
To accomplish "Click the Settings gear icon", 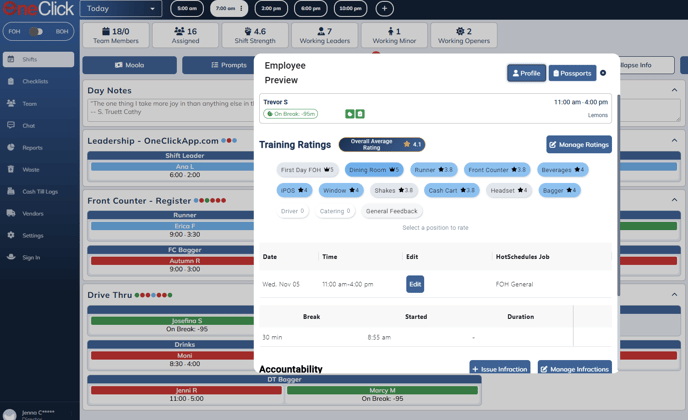I will 11,235.
